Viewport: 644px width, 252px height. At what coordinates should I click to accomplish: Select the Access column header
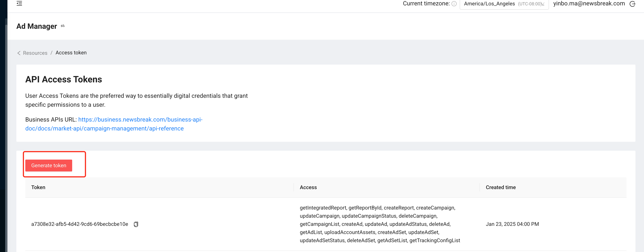coord(308,187)
